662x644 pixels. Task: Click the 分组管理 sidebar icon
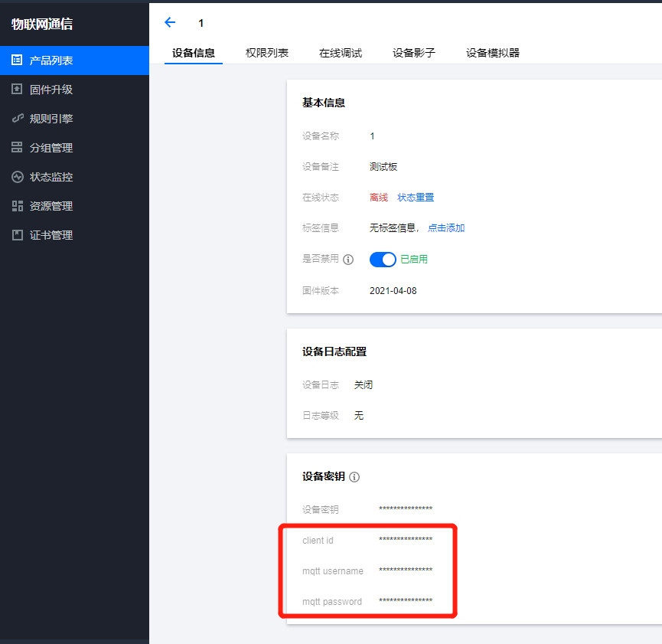[17, 148]
